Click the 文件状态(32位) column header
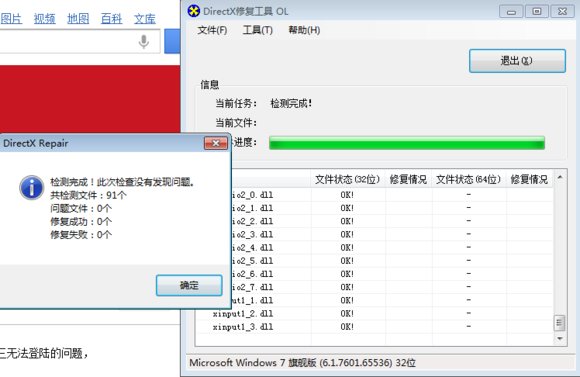Image resolution: width=580 pixels, height=377 pixels. click(347, 179)
